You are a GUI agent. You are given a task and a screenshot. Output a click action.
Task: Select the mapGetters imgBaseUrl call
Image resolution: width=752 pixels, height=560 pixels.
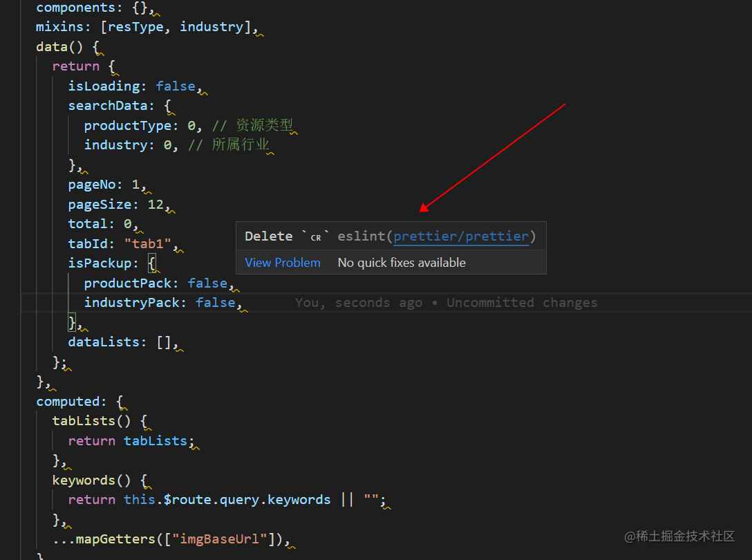coord(173,539)
